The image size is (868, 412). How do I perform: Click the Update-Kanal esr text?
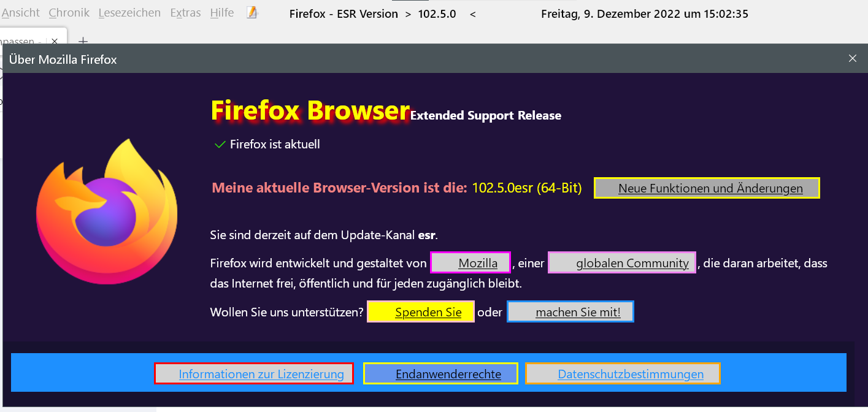(x=324, y=235)
